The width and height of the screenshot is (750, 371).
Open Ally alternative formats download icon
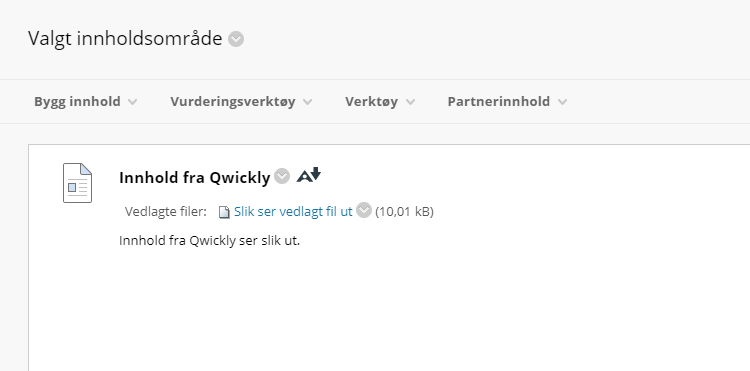coord(309,175)
